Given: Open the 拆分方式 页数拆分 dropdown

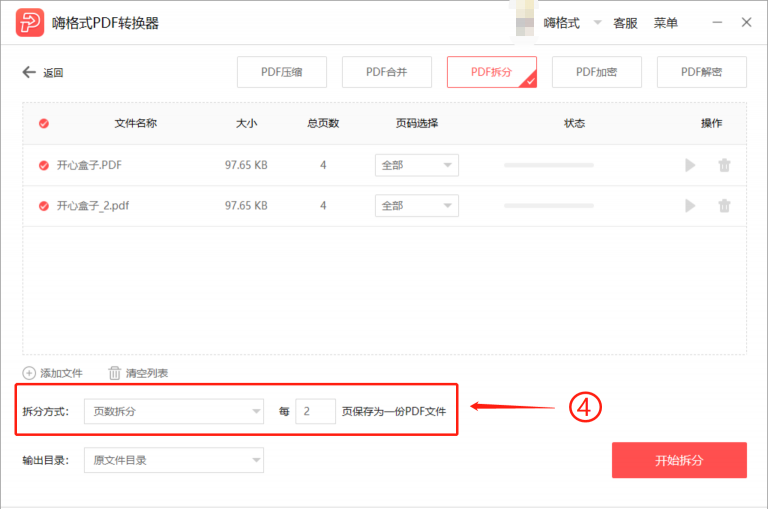Looking at the screenshot, I should click(x=174, y=411).
